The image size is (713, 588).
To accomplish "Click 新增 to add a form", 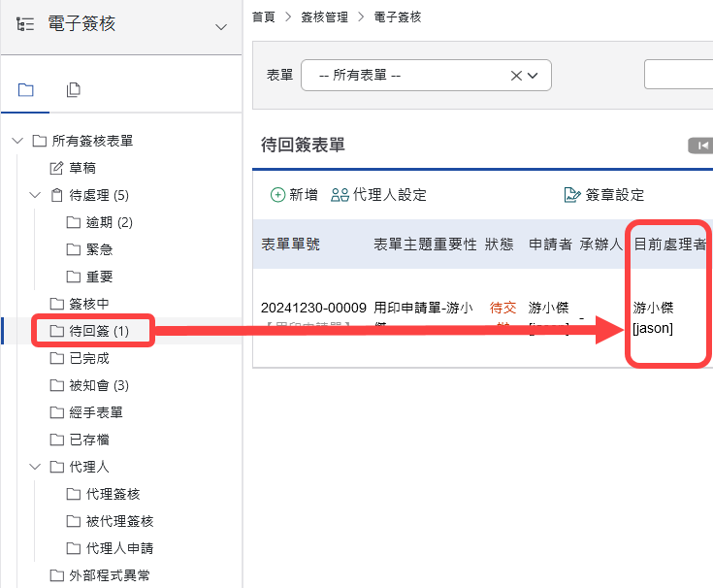I will (294, 195).
